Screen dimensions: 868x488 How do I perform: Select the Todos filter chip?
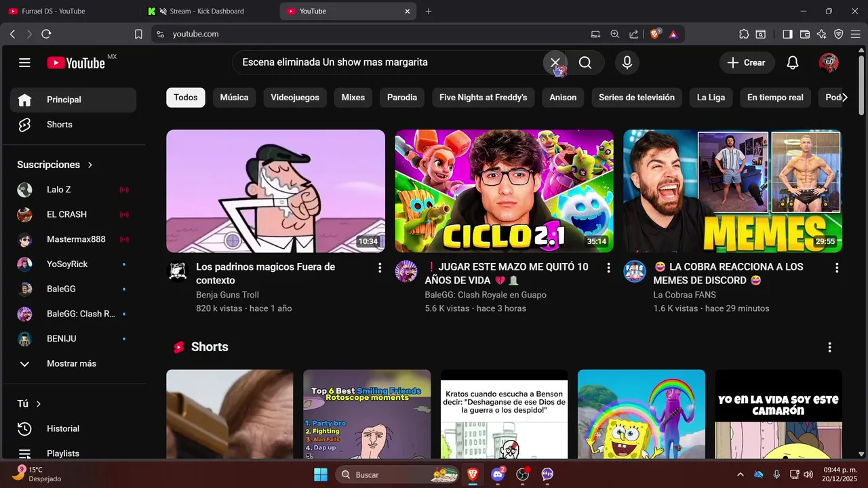click(x=186, y=98)
